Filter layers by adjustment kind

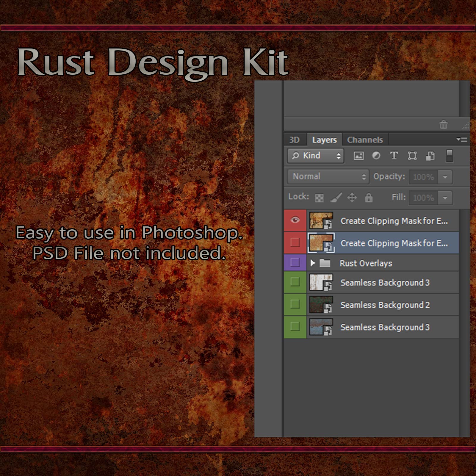[376, 156]
